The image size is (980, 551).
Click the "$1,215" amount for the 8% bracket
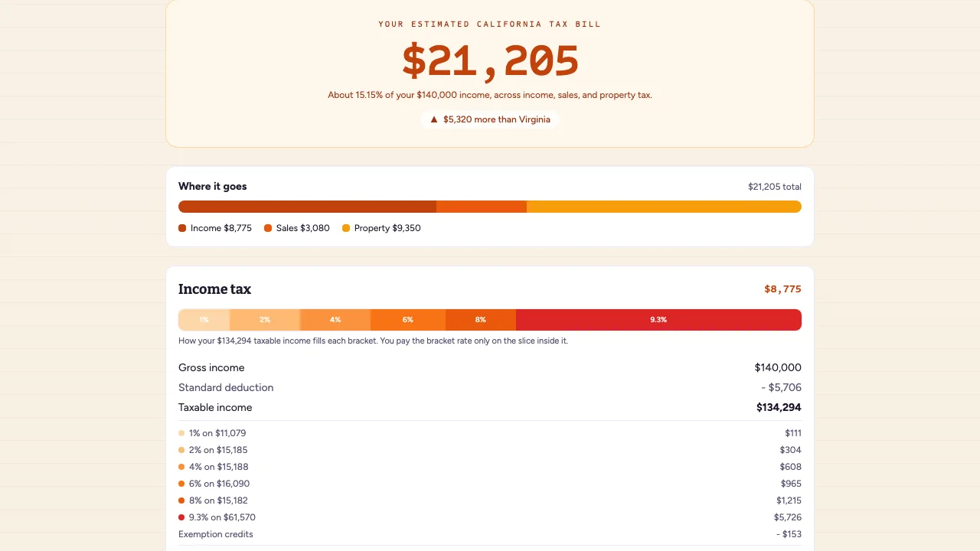tap(789, 500)
